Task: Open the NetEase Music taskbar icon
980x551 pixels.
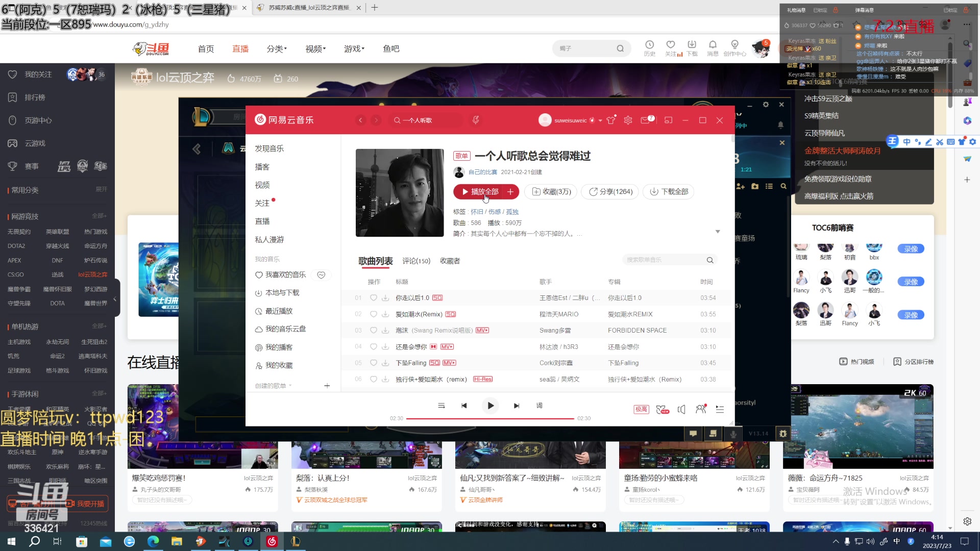Action: tap(272, 541)
